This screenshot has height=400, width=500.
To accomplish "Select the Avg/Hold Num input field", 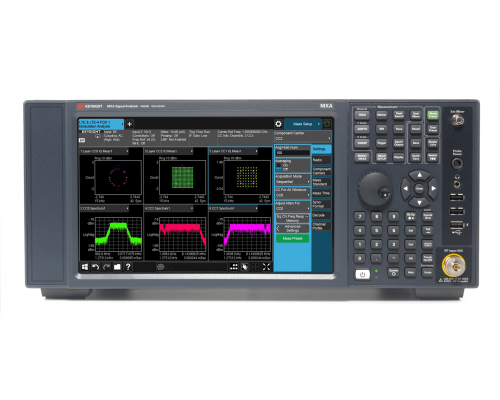I will tap(292, 152).
